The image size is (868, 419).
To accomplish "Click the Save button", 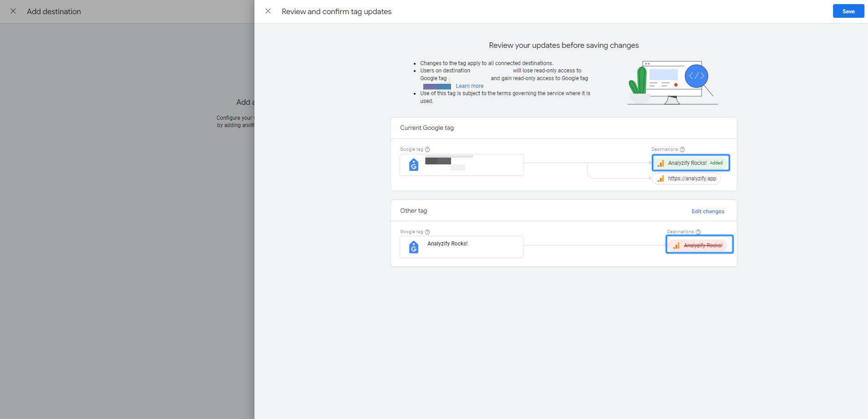I will 848,11.
